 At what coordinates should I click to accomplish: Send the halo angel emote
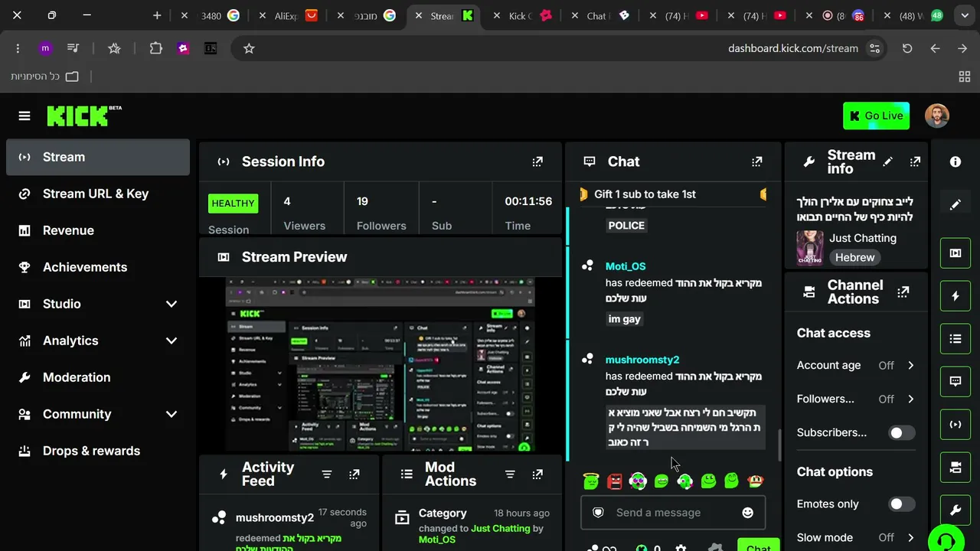pos(591,481)
